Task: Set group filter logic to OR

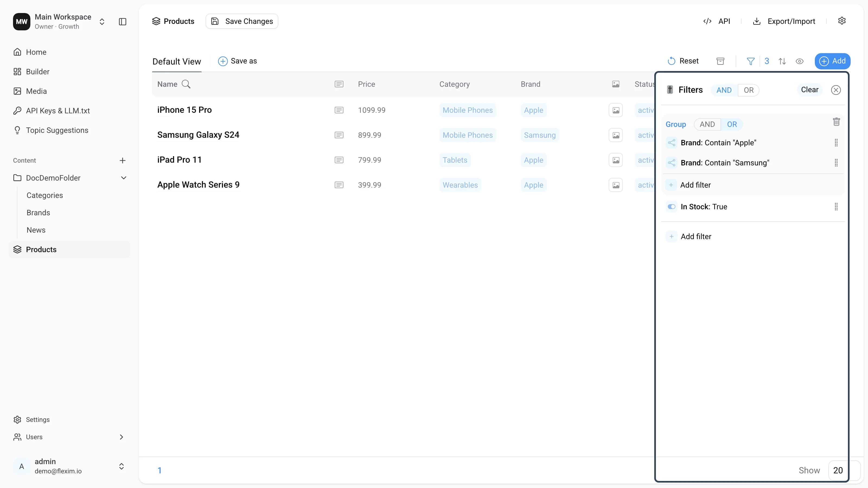Action: click(732, 125)
